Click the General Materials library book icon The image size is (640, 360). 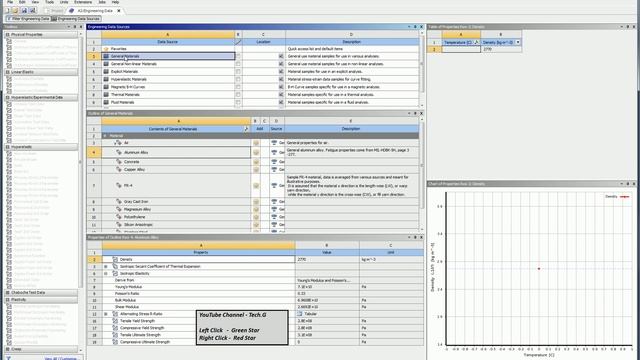tap(106, 56)
